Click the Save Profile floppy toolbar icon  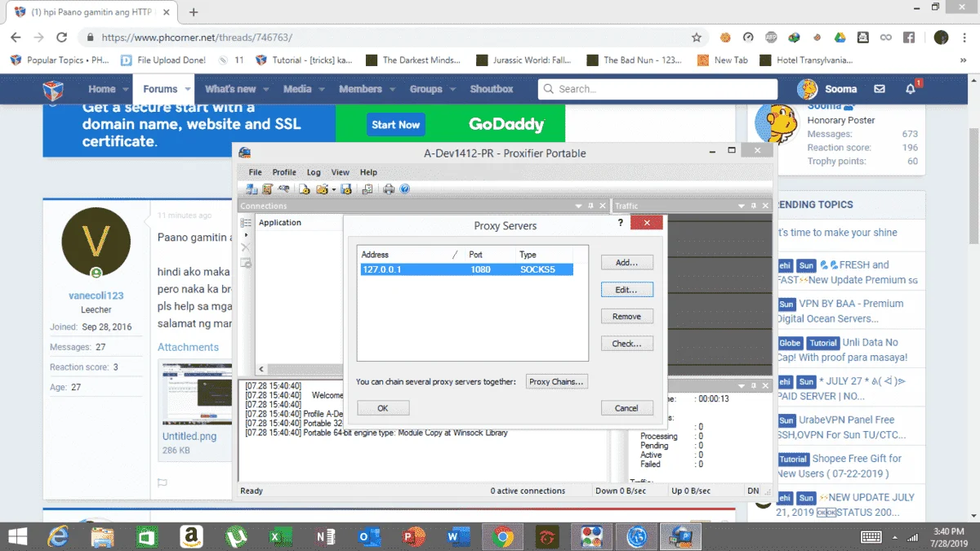346,189
